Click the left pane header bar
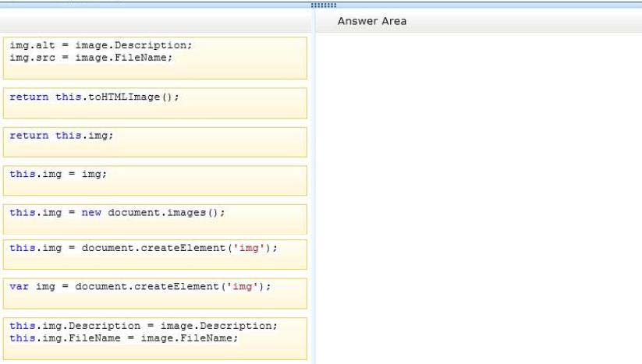Screen dimensions: 642x364 (155, 21)
